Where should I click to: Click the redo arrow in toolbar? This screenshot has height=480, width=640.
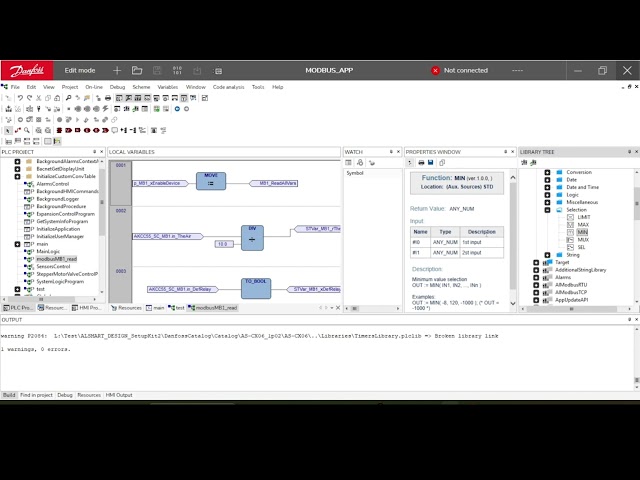coord(29,98)
